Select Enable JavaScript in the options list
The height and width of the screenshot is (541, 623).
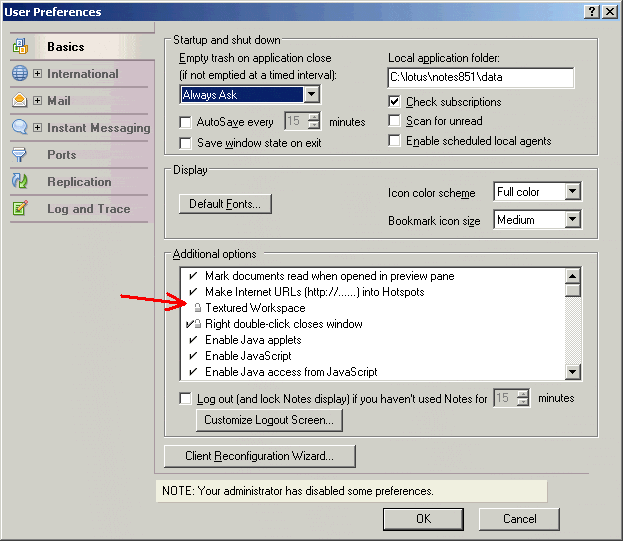pyautogui.click(x=248, y=356)
